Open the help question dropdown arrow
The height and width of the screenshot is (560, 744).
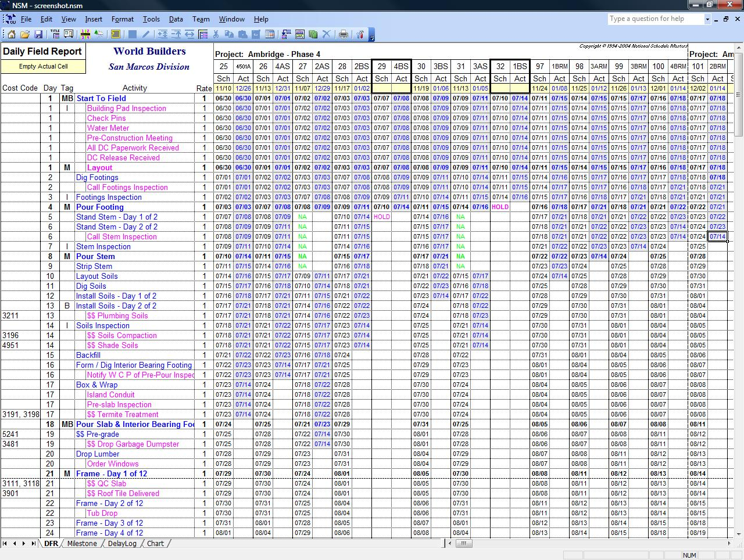(707, 19)
